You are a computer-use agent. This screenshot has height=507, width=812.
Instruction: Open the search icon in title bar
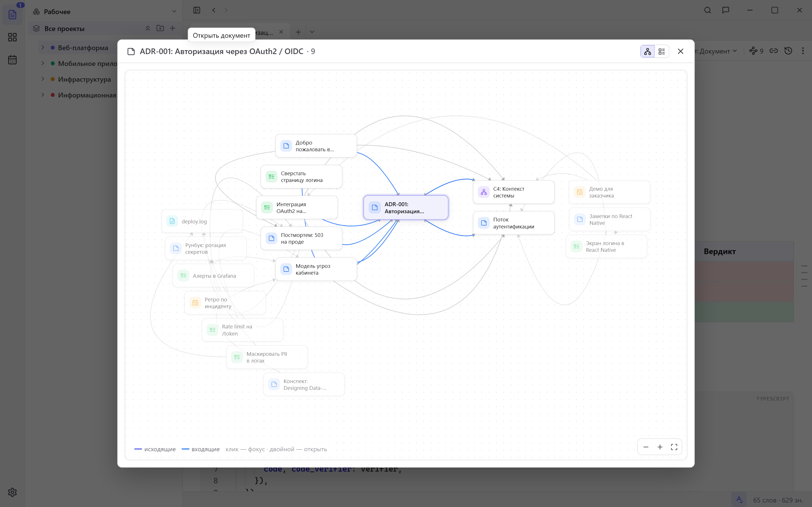tap(708, 10)
